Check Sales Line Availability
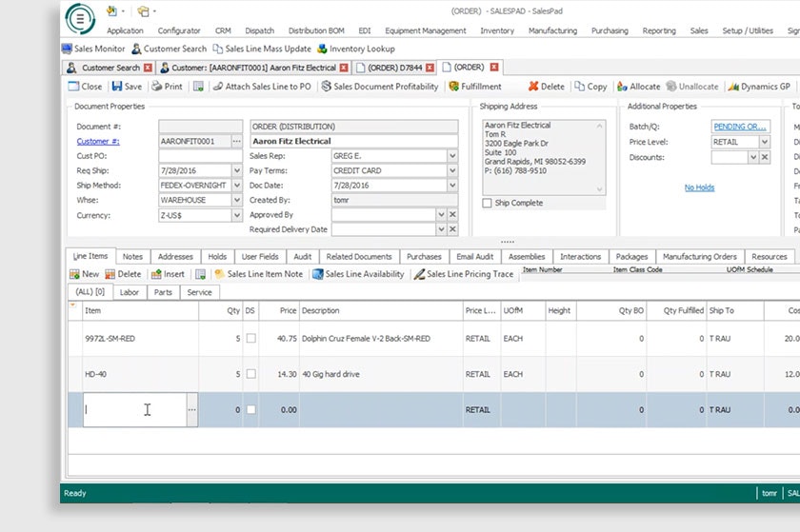800x532 pixels. [358, 274]
